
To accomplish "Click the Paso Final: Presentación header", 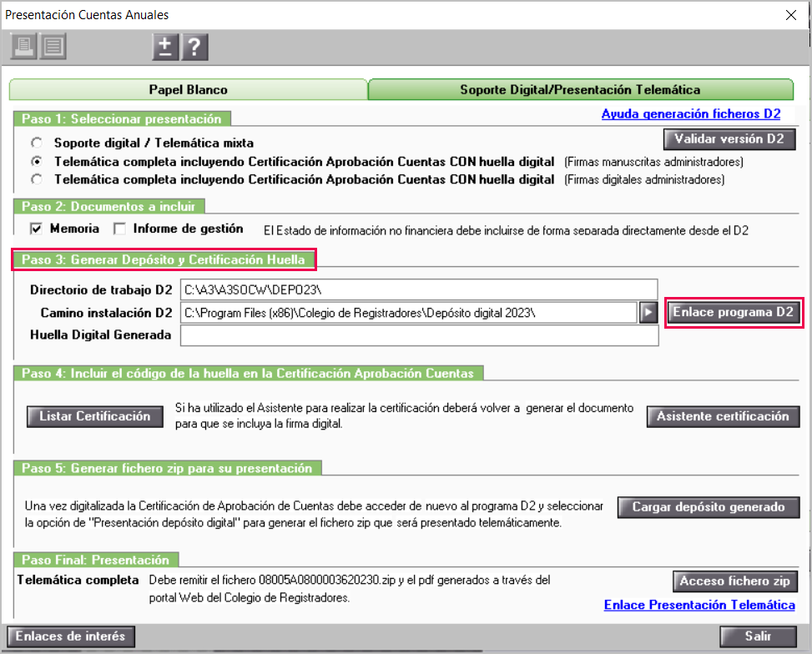I will click(96, 560).
